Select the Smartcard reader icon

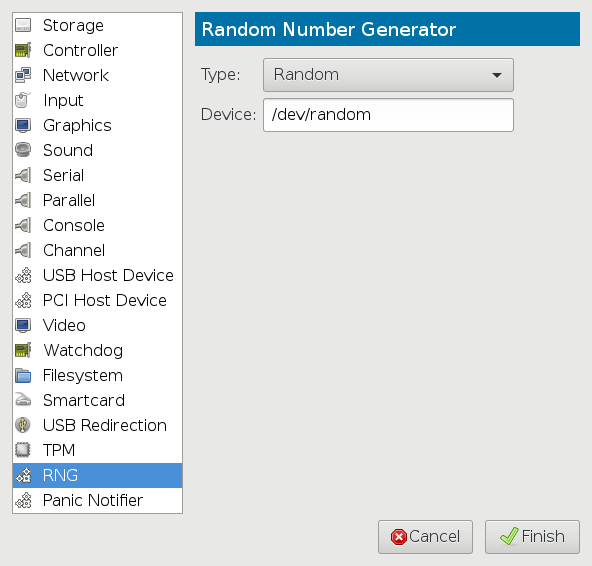[x=23, y=400]
